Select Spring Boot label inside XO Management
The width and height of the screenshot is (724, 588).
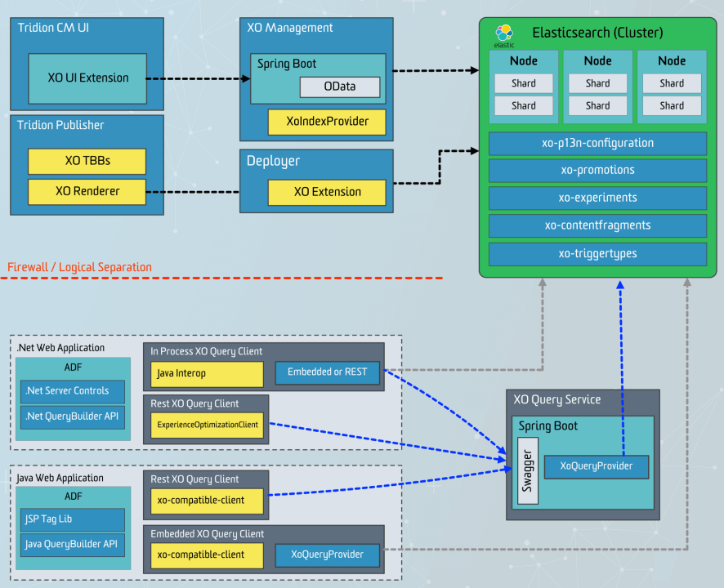(287, 64)
